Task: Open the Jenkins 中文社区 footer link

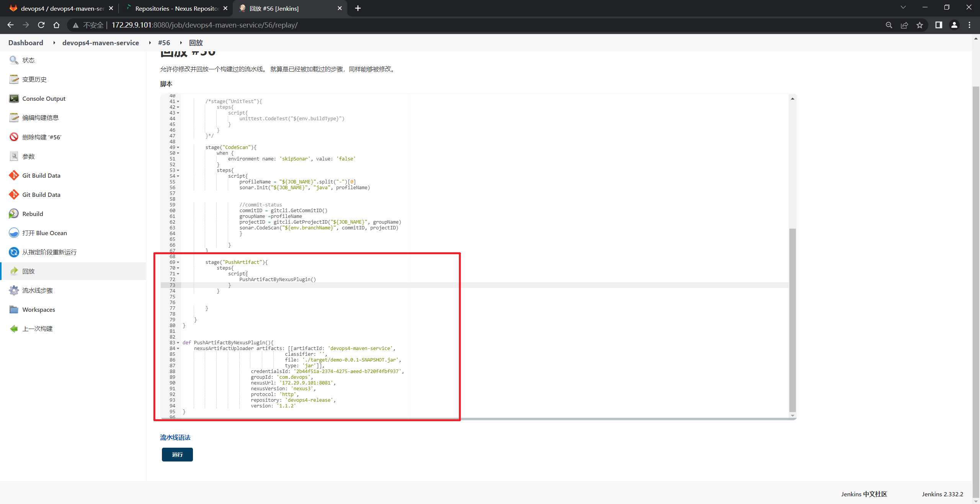Action: click(864, 494)
